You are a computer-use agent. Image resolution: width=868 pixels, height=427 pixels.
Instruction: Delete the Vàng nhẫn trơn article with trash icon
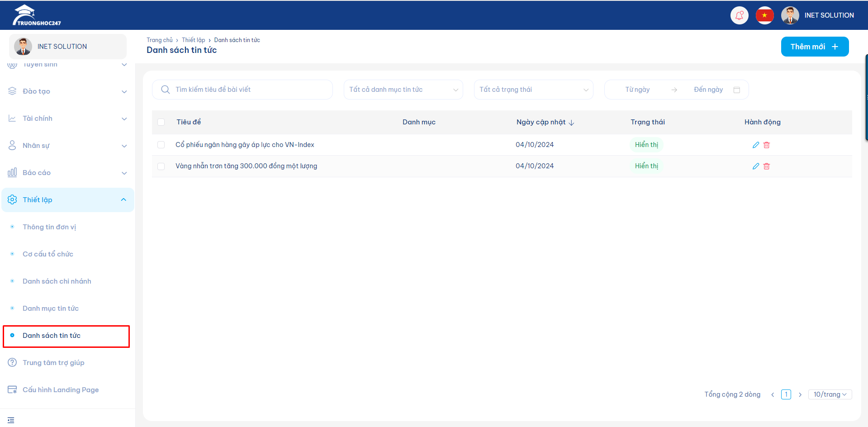[767, 166]
